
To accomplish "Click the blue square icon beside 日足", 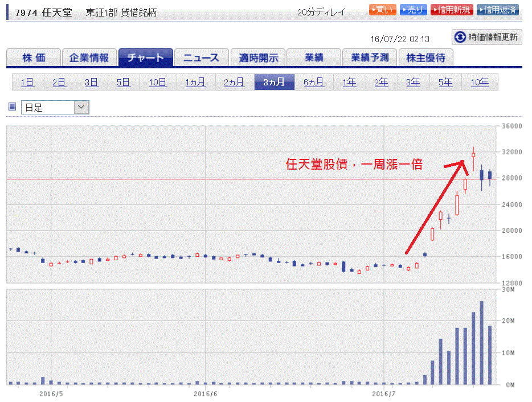I will 12,107.
